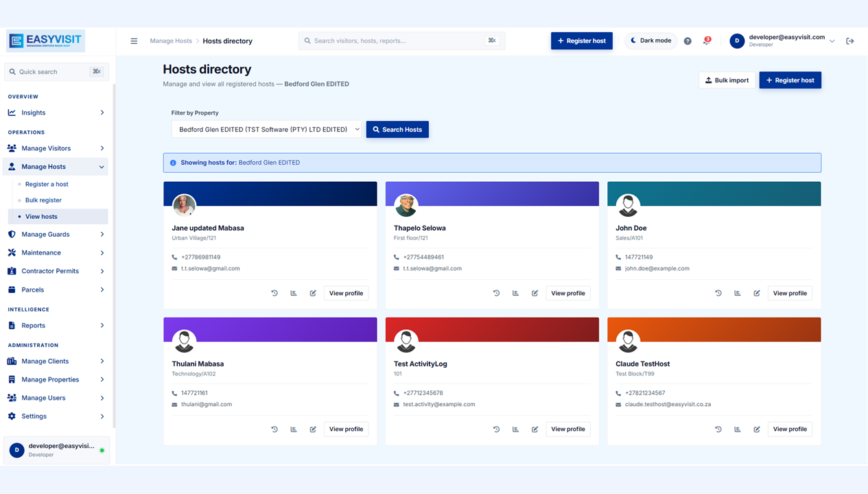View profile of Thapelo Selowa
The width and height of the screenshot is (868, 494).
pos(568,293)
